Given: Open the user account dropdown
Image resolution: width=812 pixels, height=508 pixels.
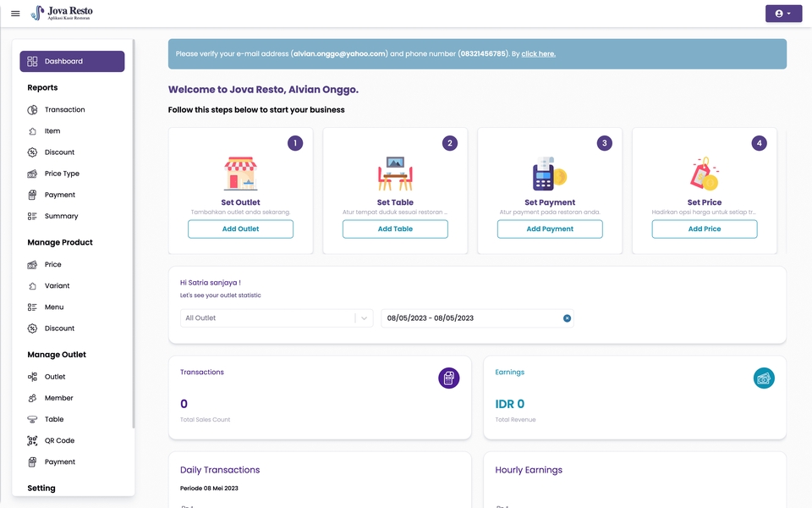Looking at the screenshot, I should (783, 13).
